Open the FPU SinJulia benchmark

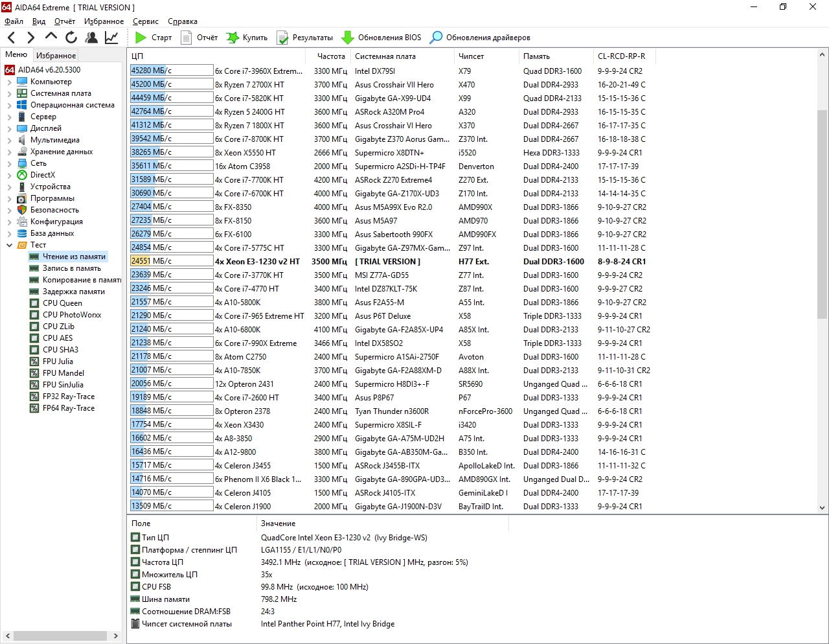click(63, 385)
